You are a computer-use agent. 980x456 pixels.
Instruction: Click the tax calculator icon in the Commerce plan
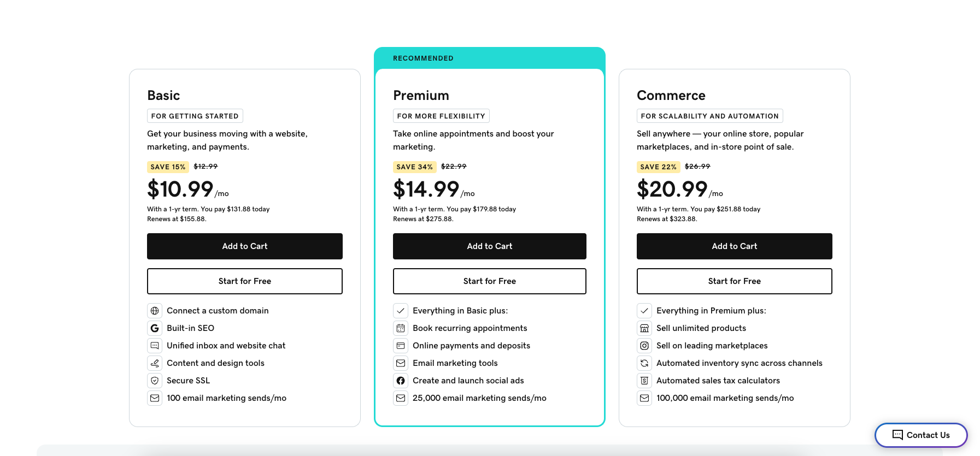tap(644, 380)
